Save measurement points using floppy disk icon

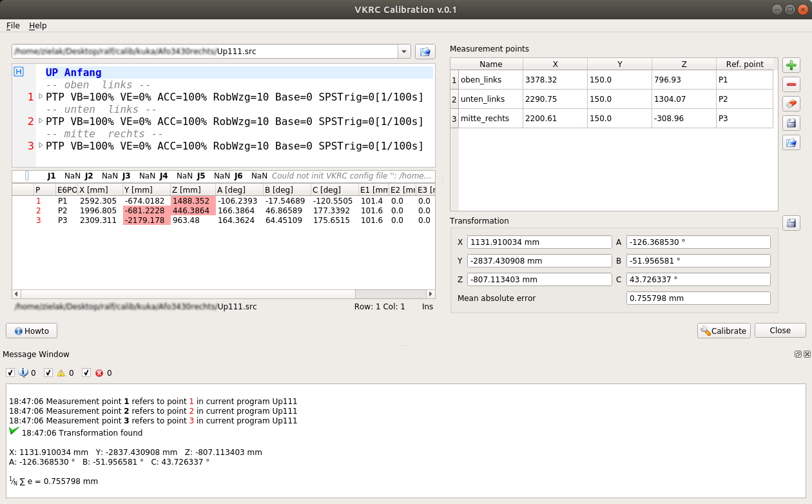coord(791,123)
